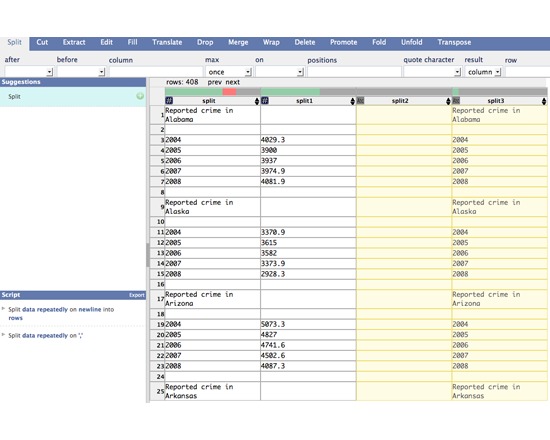Click cell '3370.9' in split1 column
550x440 pixels.
click(308, 232)
